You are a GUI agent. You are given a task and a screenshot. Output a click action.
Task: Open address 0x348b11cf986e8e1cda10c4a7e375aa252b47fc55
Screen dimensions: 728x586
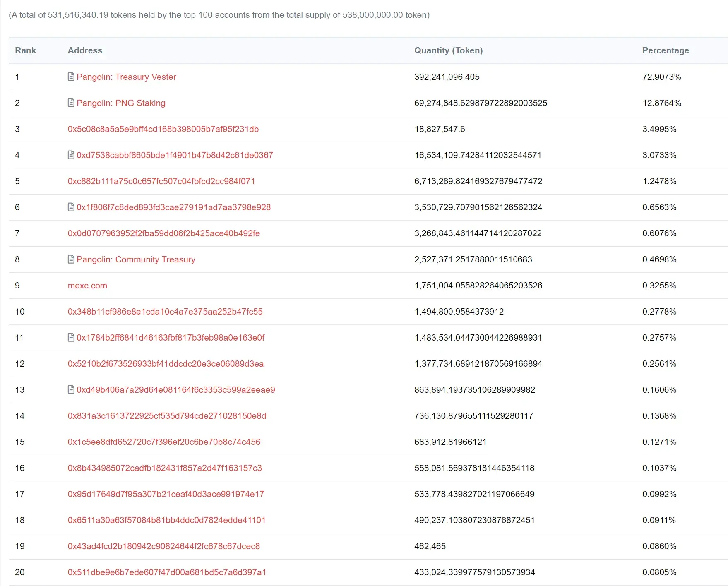click(x=165, y=312)
